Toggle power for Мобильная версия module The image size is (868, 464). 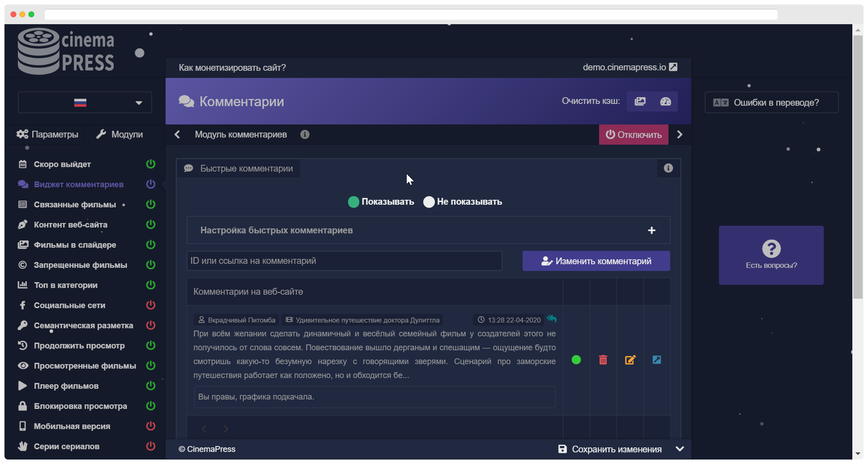tap(151, 426)
